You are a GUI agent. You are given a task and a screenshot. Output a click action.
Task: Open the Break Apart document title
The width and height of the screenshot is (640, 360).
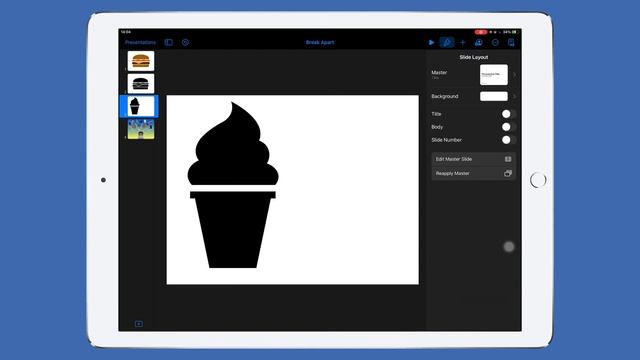pos(320,42)
